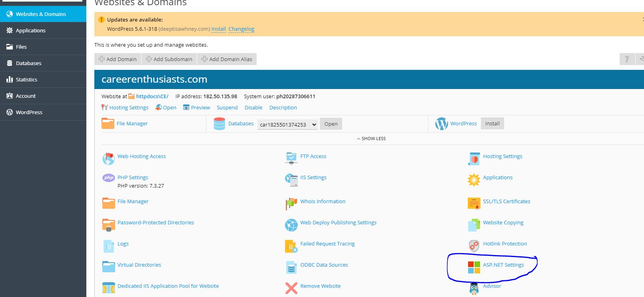Image resolution: width=644 pixels, height=297 pixels.
Task: Click the Applications gear icon in grid
Action: (x=474, y=180)
